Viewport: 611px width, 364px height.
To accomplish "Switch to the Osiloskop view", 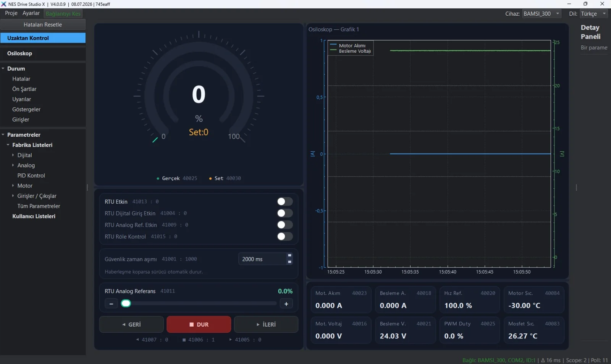I will (x=43, y=53).
